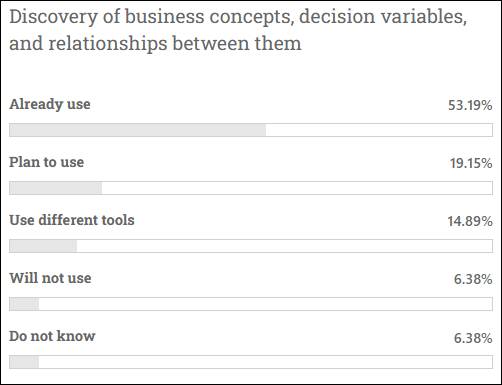This screenshot has width=502, height=385.
Task: Click the filled part of the 'Plan to use' bar
Action: [x=56, y=188]
